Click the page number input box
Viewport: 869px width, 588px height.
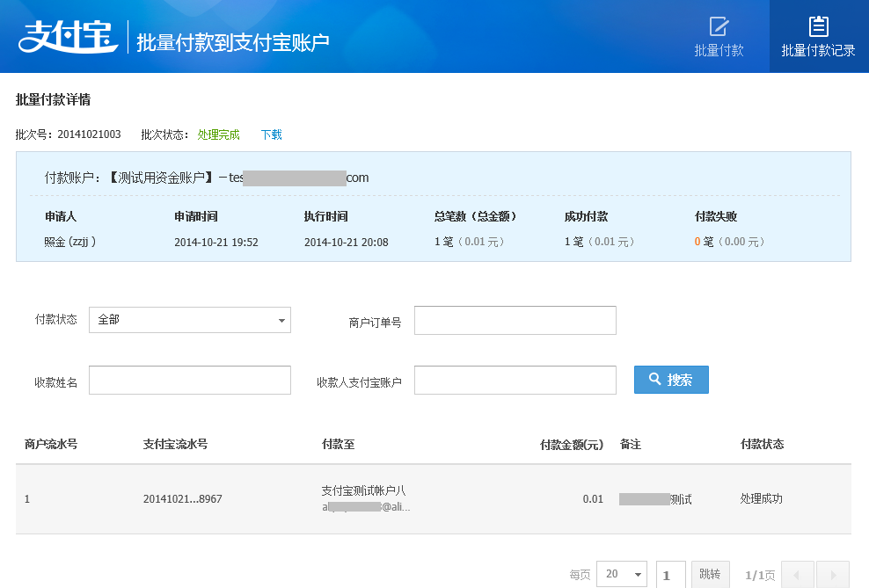pos(670,575)
